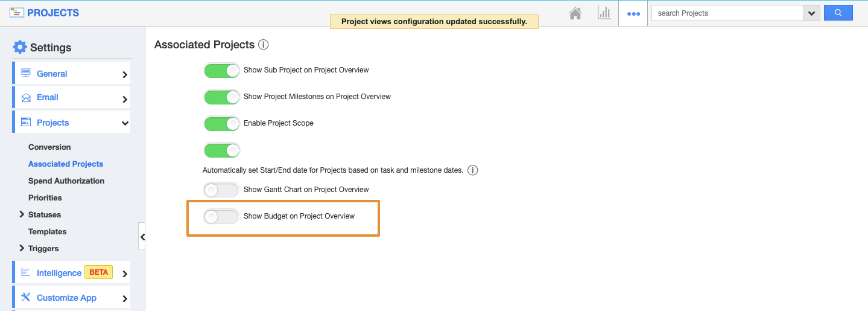Expand the Statuses submenu arrow
This screenshot has height=311, width=868.
22,214
